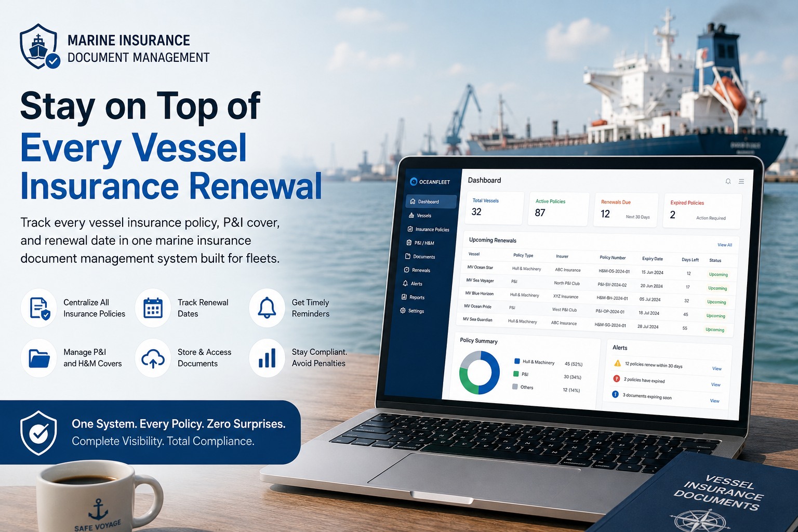798x532 pixels.
Task: Click View for 3 documents expiring alert
Action: 715,401
